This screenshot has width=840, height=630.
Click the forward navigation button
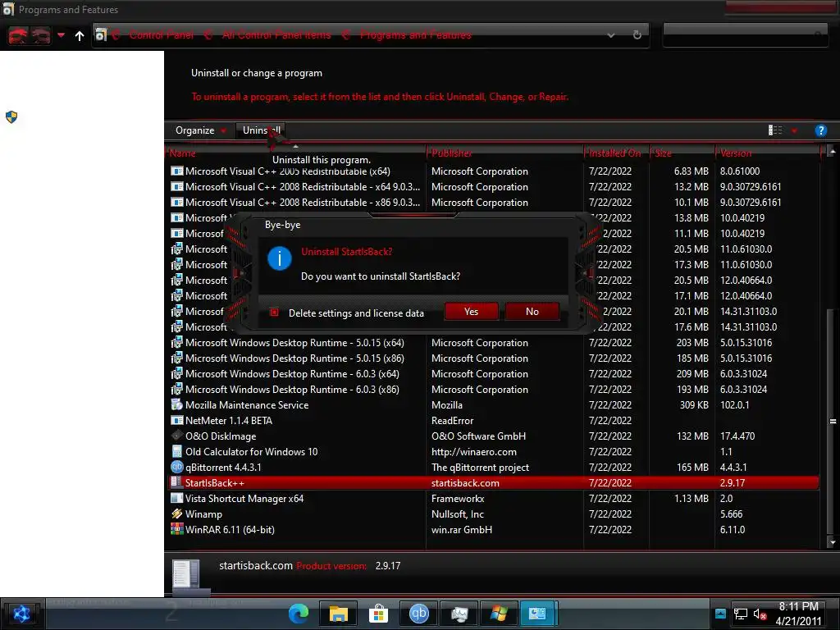41,35
